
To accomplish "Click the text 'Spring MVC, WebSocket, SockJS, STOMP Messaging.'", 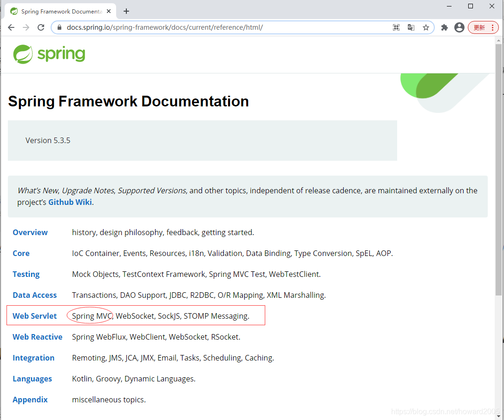I will (161, 316).
